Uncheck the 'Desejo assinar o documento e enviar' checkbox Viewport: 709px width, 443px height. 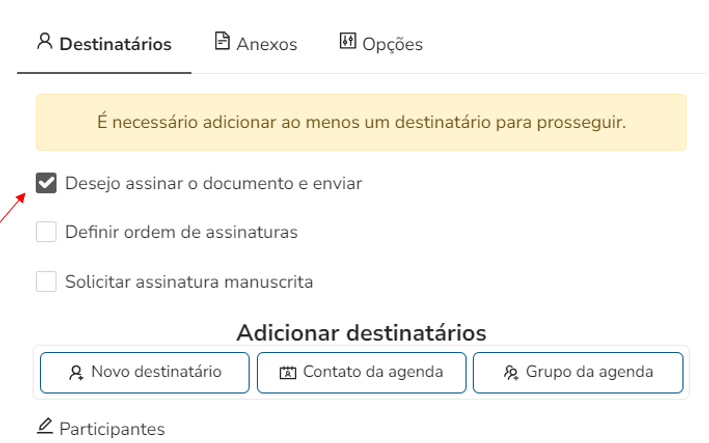46,183
